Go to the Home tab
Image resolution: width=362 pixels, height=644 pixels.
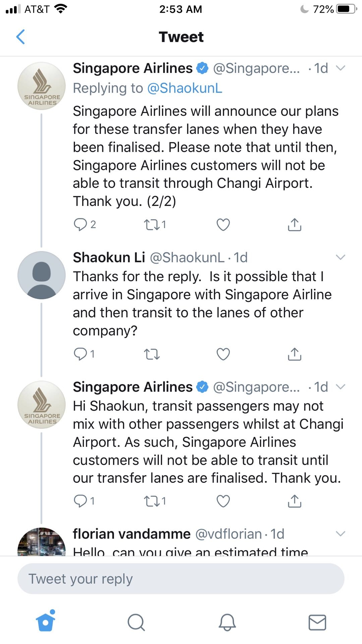click(x=46, y=622)
